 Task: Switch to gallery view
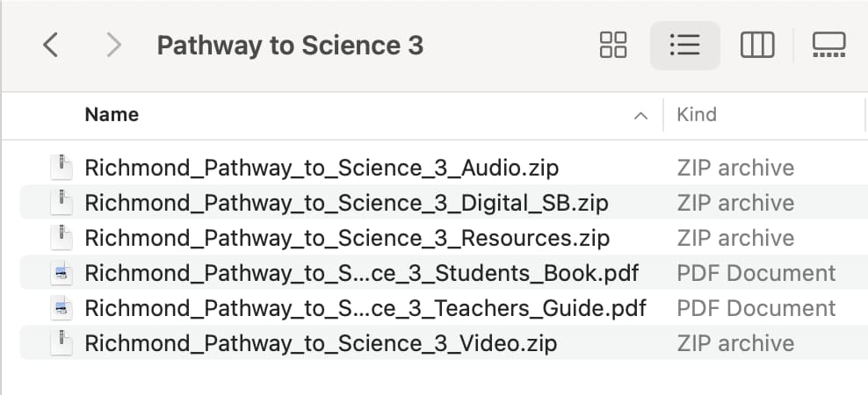pyautogui.click(x=828, y=45)
